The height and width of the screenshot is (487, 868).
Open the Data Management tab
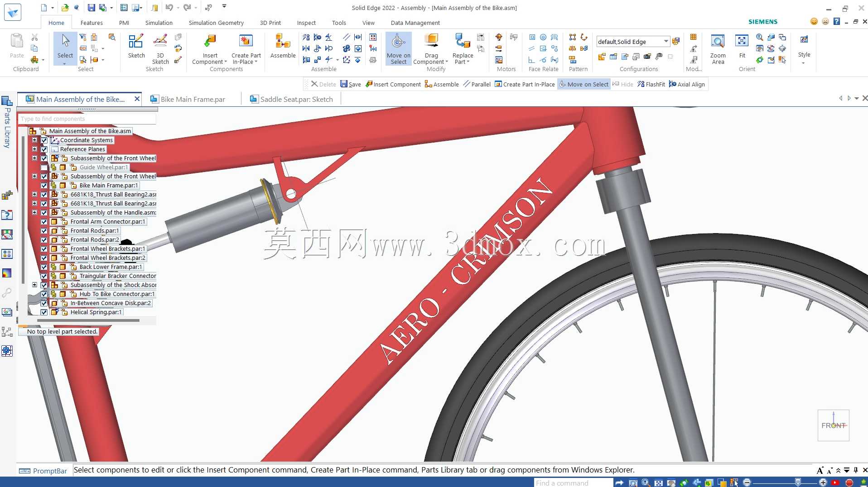coord(415,23)
